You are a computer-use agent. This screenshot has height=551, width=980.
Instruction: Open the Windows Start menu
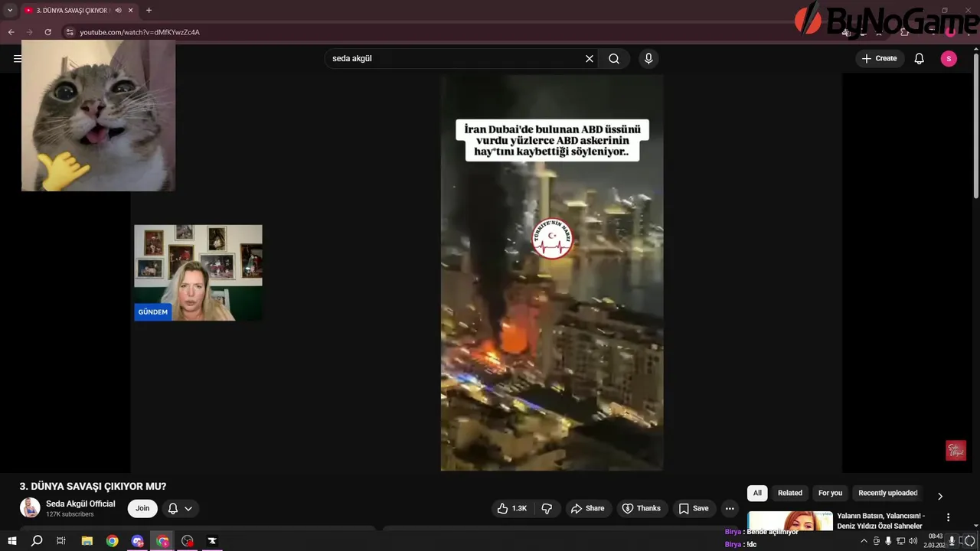[x=12, y=541]
